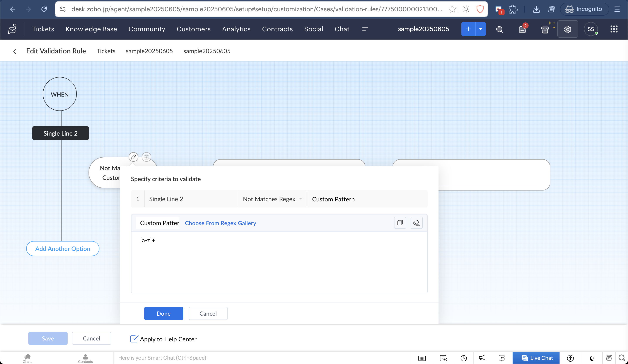Expand the Not Matches Regex dropdown
The height and width of the screenshot is (364, 628).
[272, 199]
